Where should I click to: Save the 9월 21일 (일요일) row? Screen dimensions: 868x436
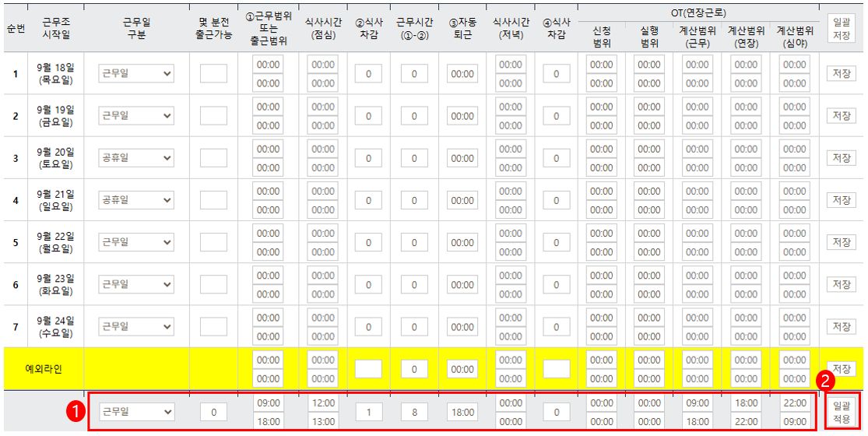click(841, 200)
